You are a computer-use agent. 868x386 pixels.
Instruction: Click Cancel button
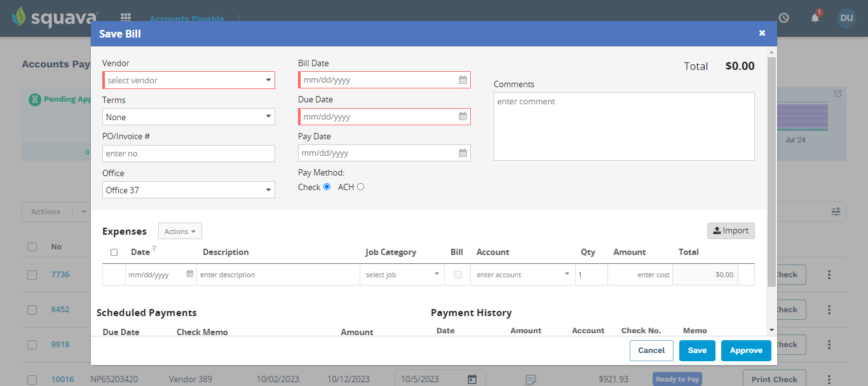[x=651, y=350]
